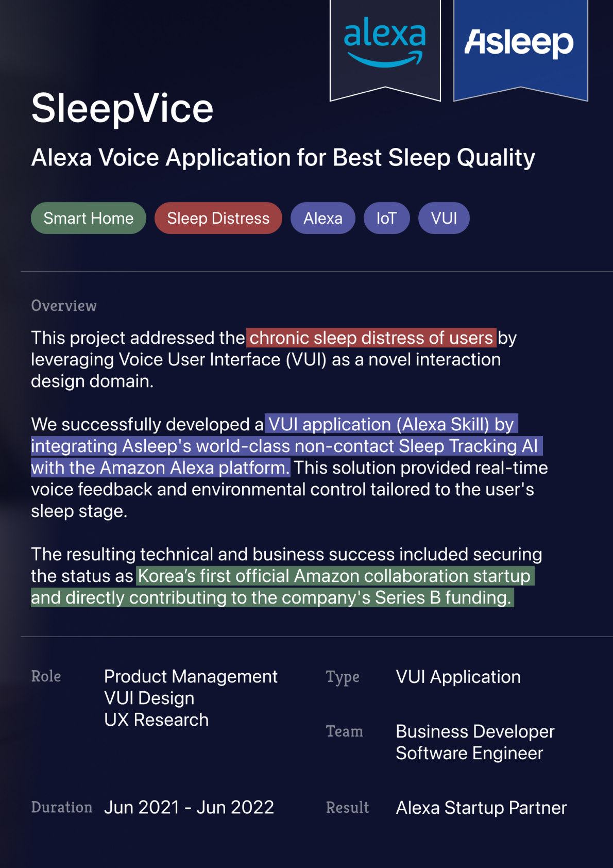The image size is (613, 868).
Task: Click the Alexa Voice Application subtitle
Action: point(283,158)
